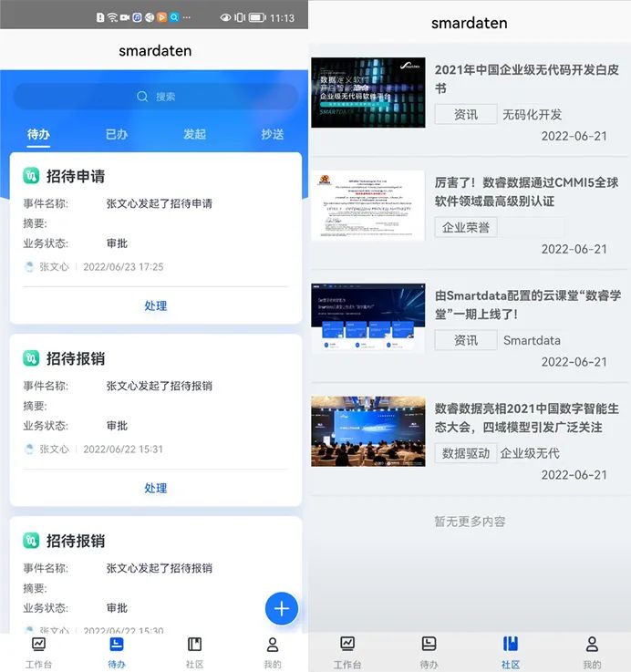Click timestamp 2022/06/22 15:31
This screenshot has width=631, height=672.
123,449
